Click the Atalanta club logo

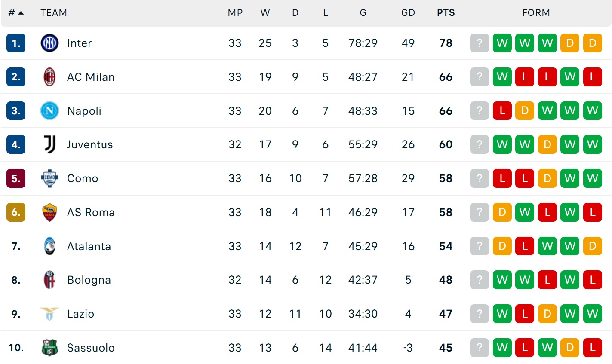click(49, 246)
